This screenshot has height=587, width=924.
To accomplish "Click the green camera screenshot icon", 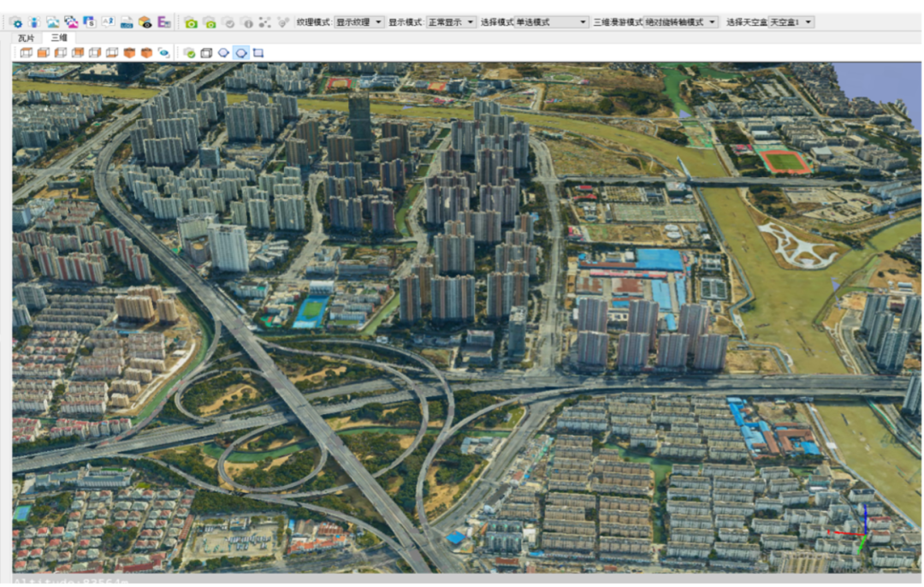I will point(191,22).
